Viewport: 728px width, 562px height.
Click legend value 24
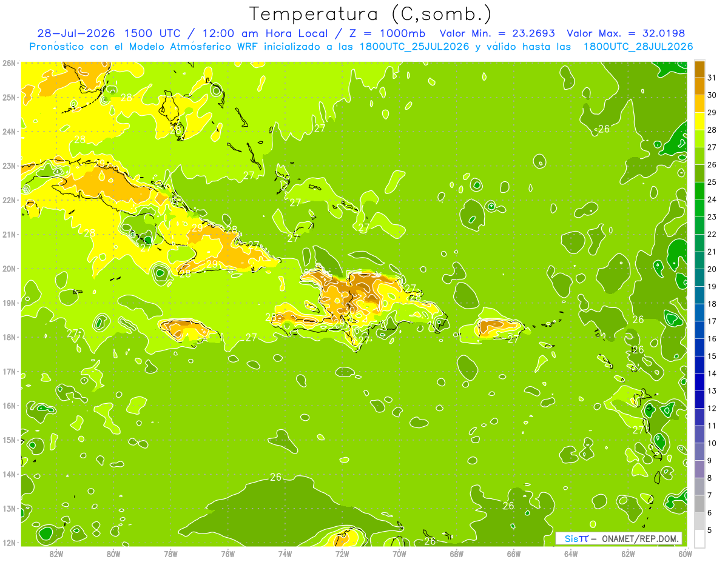click(x=712, y=199)
